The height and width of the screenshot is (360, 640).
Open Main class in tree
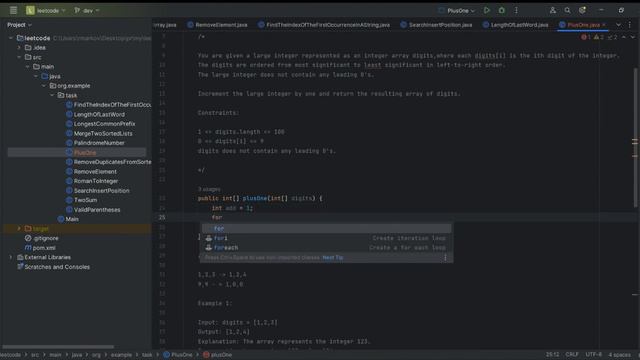tap(68, 219)
